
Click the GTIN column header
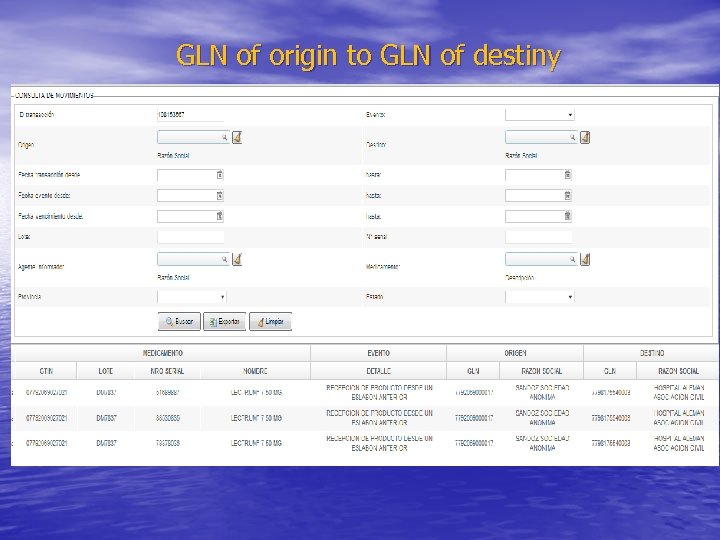(x=46, y=371)
